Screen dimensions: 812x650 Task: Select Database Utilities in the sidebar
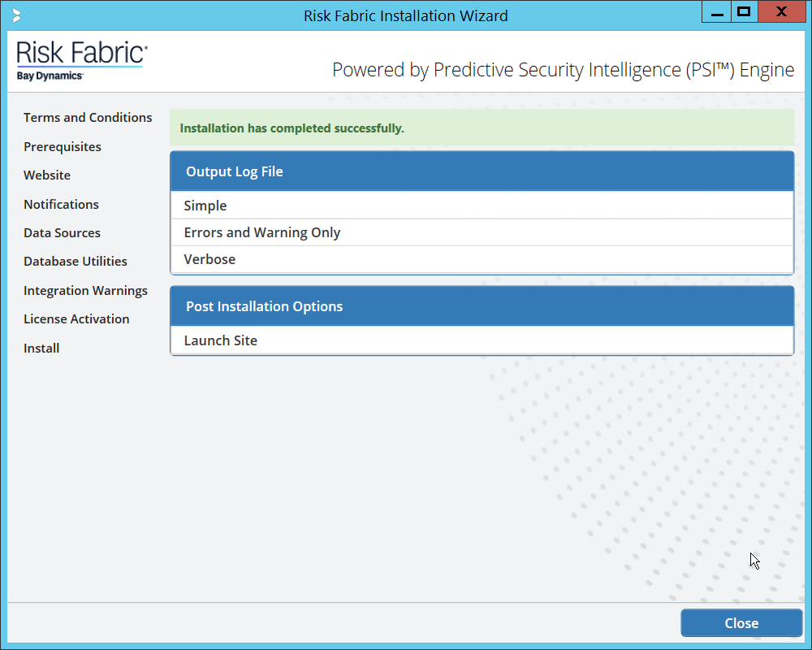pyautogui.click(x=76, y=262)
